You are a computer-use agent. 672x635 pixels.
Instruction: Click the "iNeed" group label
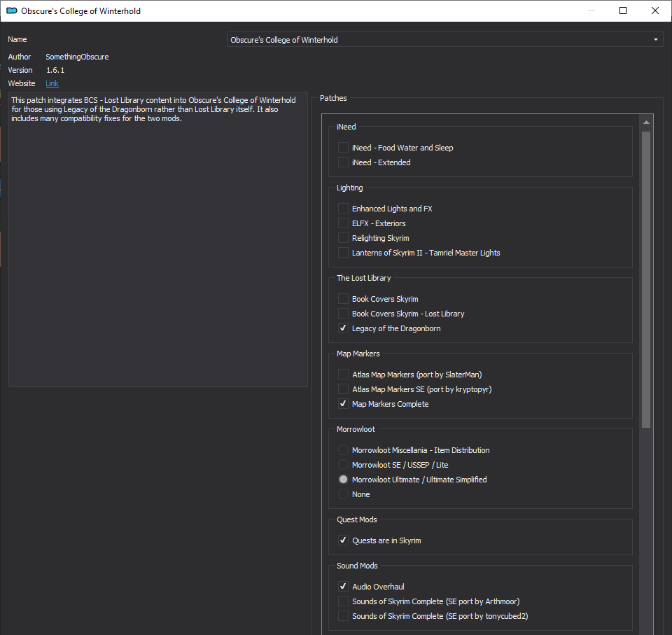click(346, 127)
